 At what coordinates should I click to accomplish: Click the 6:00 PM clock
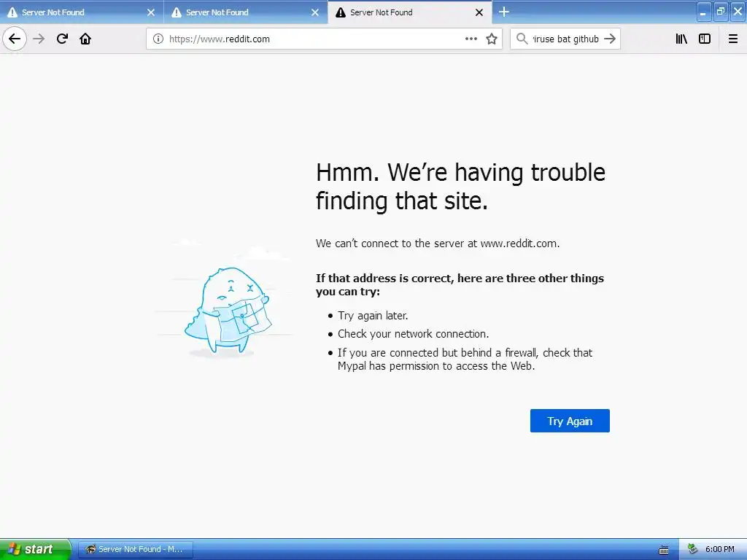tap(720, 549)
